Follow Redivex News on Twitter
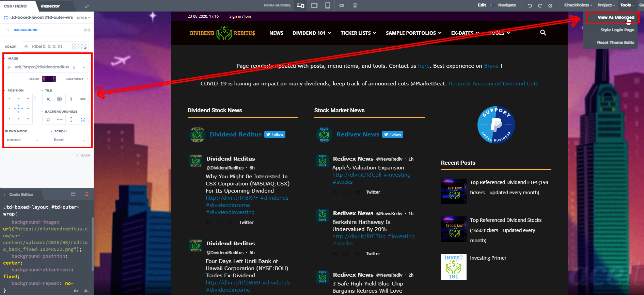The image size is (644, 295). pyautogui.click(x=393, y=134)
